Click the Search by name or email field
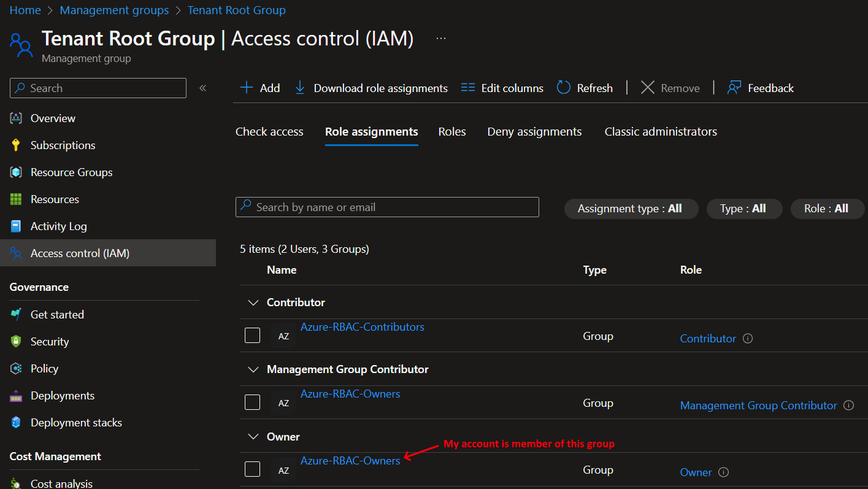Image resolution: width=868 pixels, height=489 pixels. tap(387, 207)
